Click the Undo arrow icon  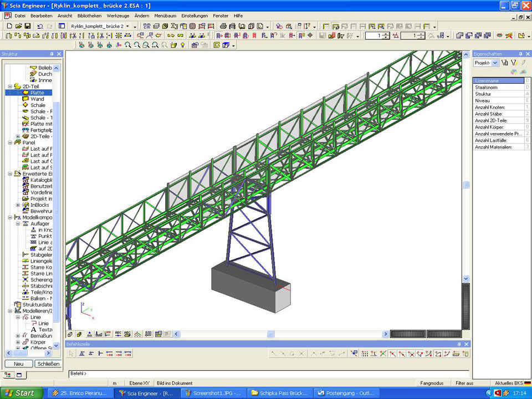(x=40, y=26)
